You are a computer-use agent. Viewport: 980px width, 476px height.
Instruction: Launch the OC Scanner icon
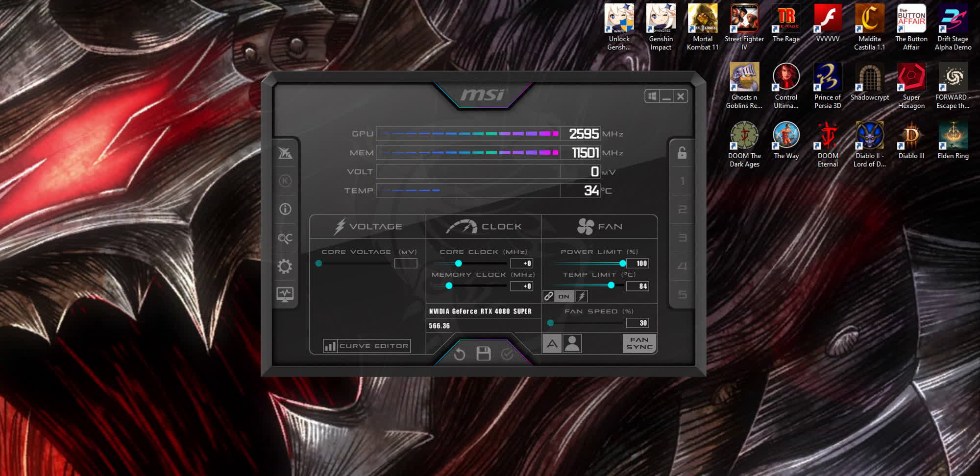(285, 238)
